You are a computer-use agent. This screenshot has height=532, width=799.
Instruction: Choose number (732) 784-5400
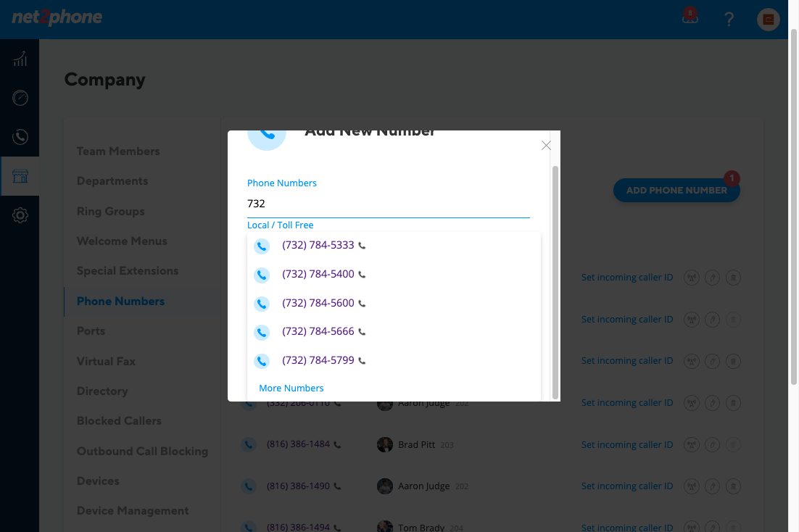pyautogui.click(x=318, y=274)
